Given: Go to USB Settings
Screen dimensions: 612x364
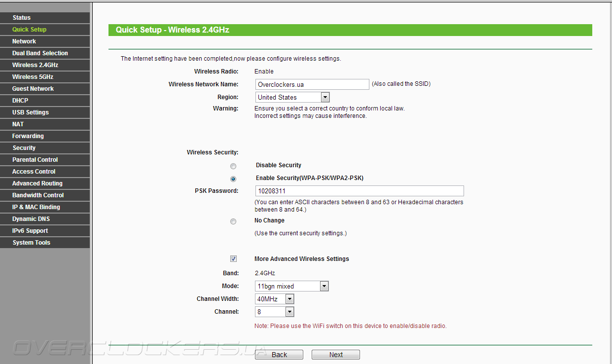Looking at the screenshot, I should pos(45,112).
